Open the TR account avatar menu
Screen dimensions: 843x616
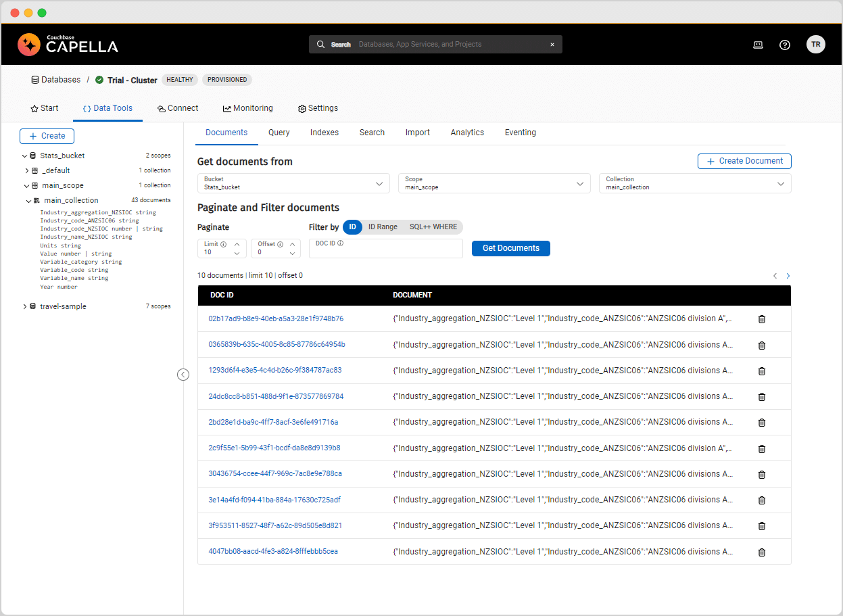816,44
